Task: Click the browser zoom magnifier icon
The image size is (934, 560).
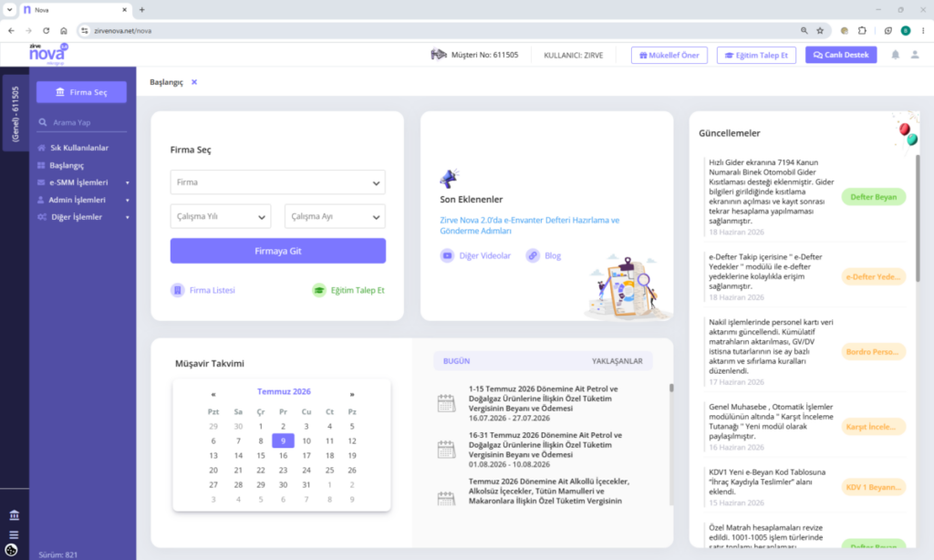Action: [804, 30]
